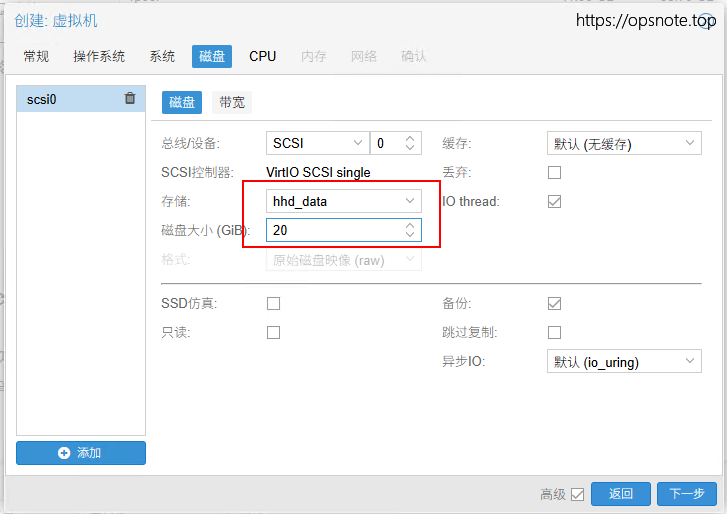
Task: Enable SSD emulation checkbox
Action: coord(273,303)
